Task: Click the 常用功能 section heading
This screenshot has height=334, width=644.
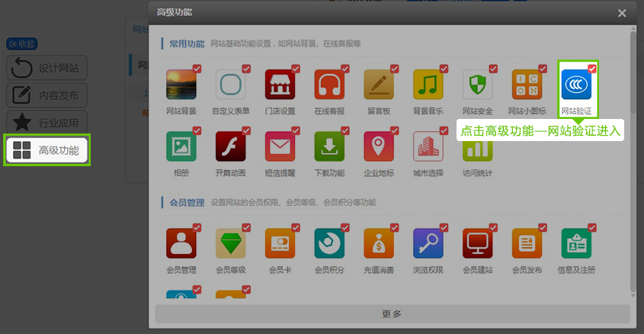Action: point(187,43)
